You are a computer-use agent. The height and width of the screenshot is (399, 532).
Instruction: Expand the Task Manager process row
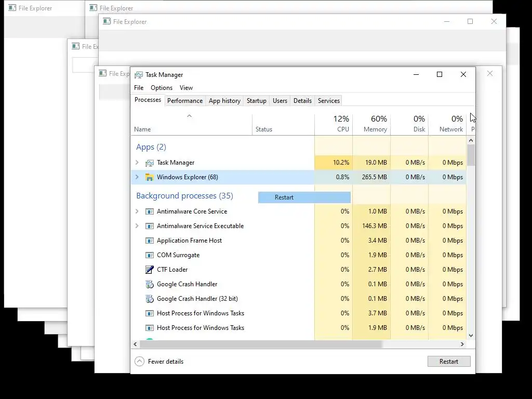point(137,163)
